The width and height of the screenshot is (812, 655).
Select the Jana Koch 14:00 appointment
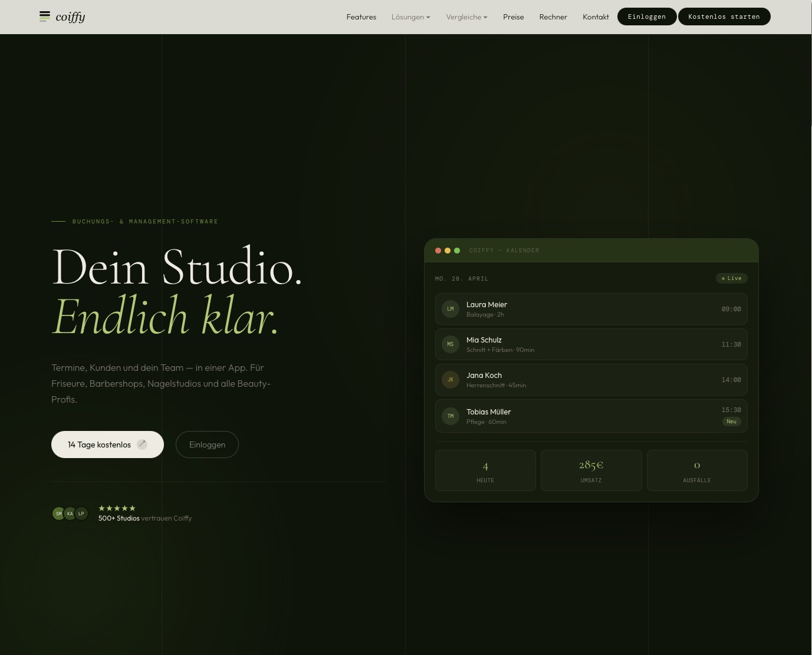coord(591,380)
